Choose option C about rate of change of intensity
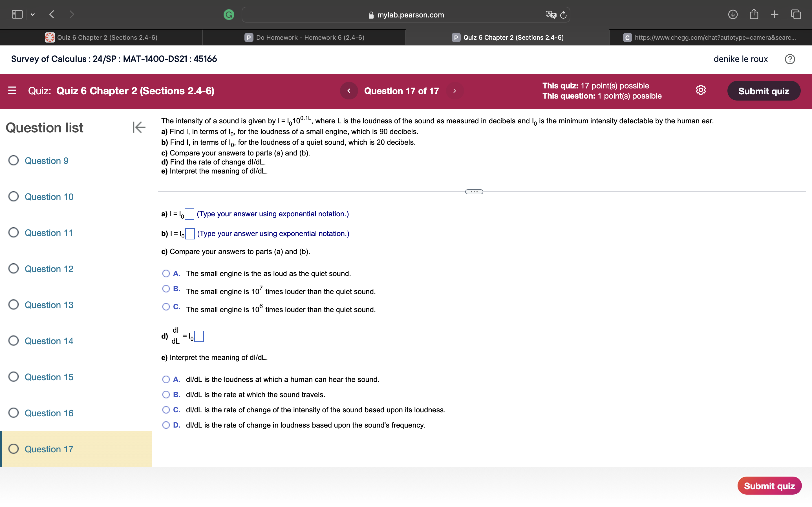 (166, 410)
